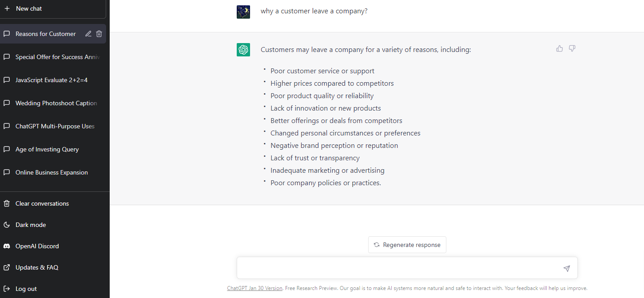Open the Online Business Expansion chat
The width and height of the screenshot is (644, 298).
52,172
